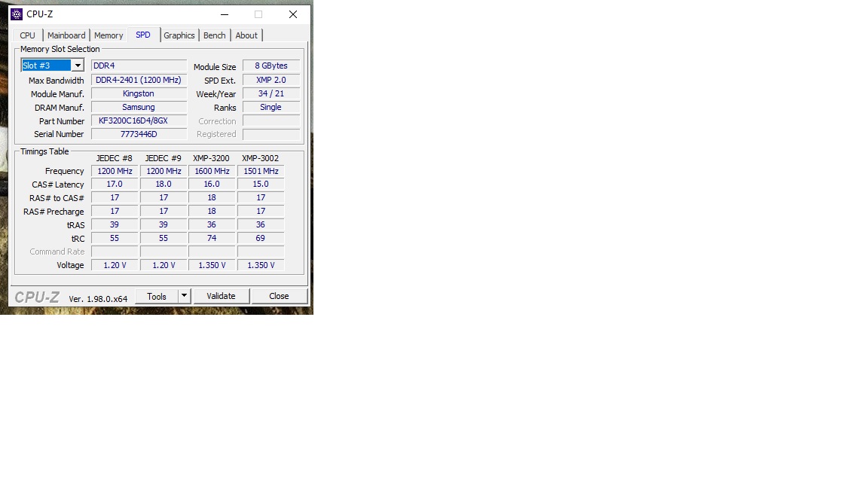The width and height of the screenshot is (868, 488).
Task: Click the empty Correction field
Action: (x=271, y=120)
